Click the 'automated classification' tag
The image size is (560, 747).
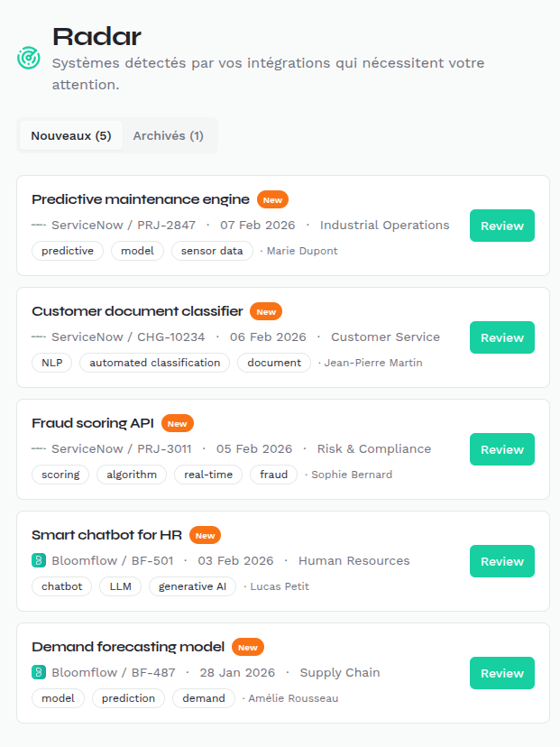[x=154, y=363]
